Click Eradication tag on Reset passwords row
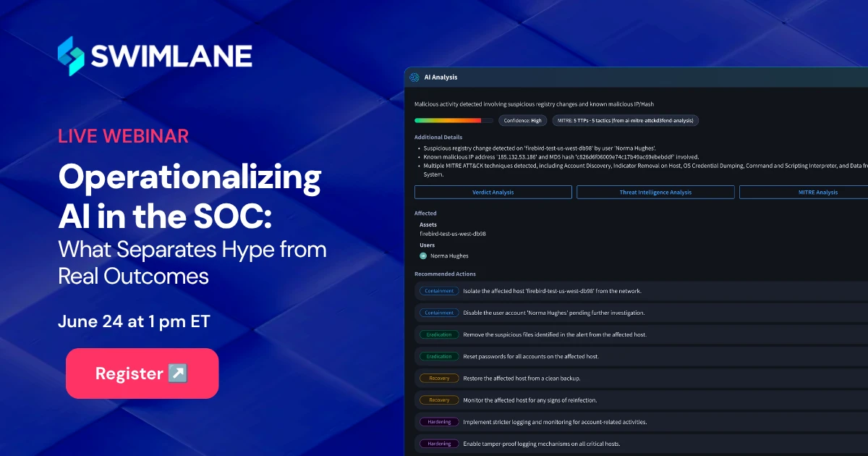 point(439,356)
